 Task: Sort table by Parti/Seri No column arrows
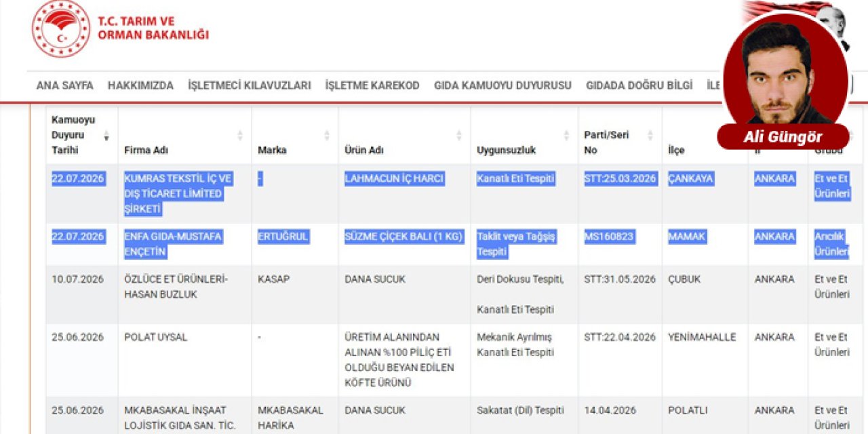pyautogui.click(x=651, y=136)
